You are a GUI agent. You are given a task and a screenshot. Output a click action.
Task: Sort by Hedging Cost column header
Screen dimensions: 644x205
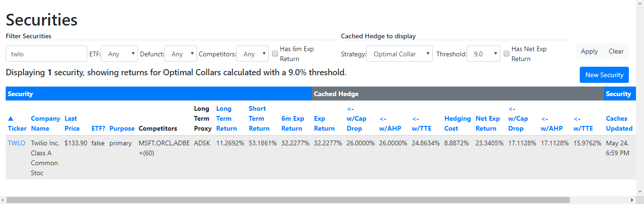pos(458,124)
